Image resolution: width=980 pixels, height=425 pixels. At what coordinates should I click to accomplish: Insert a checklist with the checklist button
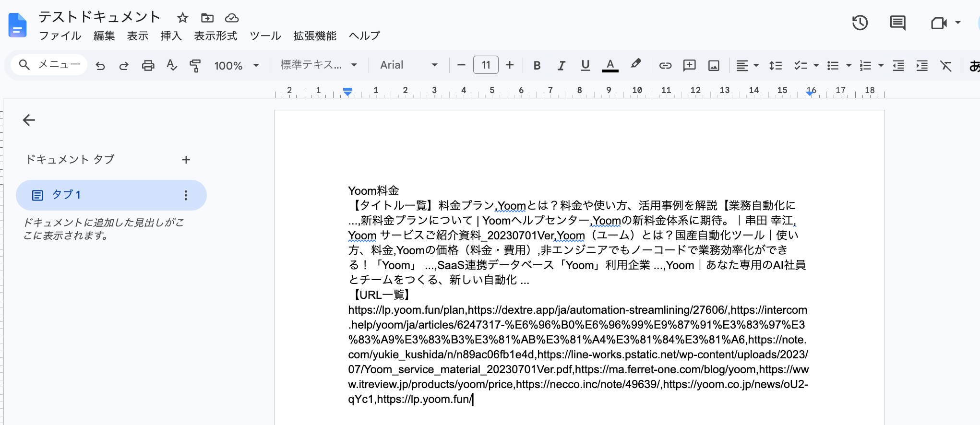pos(800,65)
